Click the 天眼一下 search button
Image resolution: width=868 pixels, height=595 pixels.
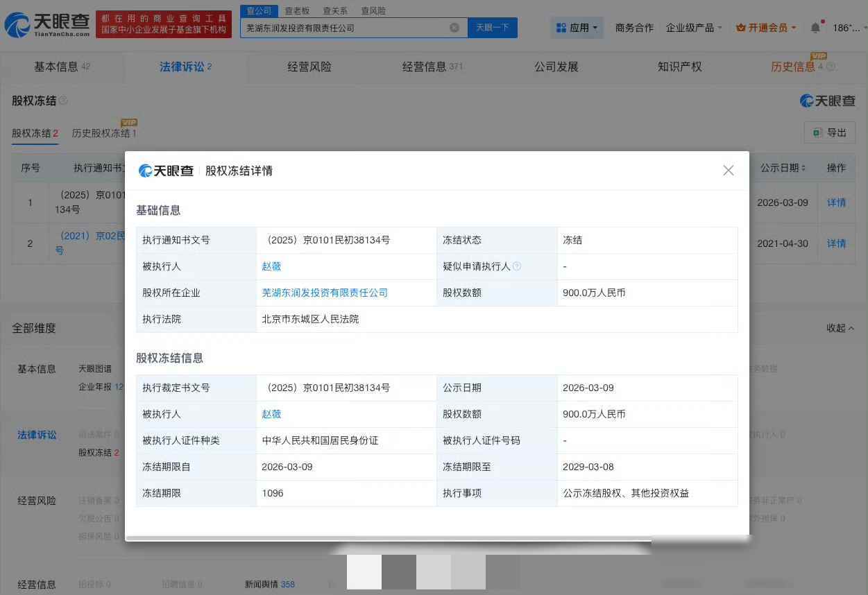point(493,28)
